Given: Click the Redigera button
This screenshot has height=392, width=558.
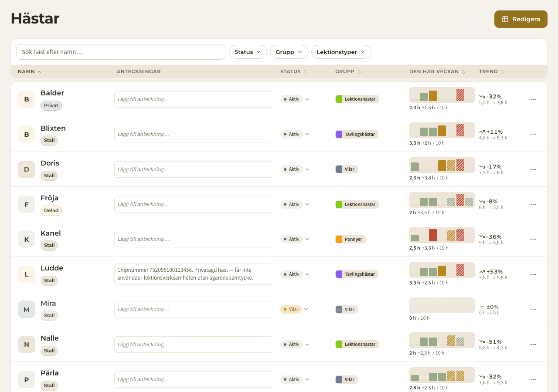Looking at the screenshot, I should pyautogui.click(x=521, y=19).
